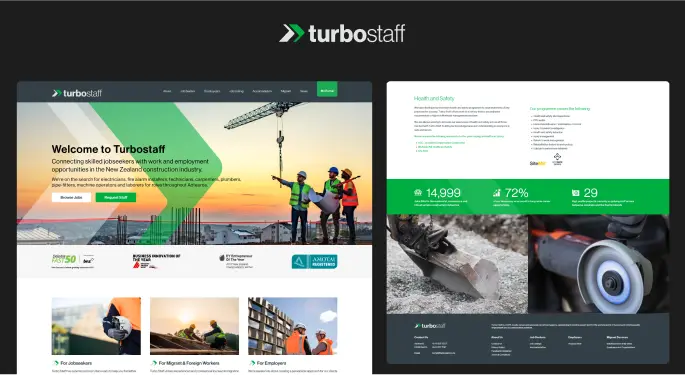
Task: Click the Deloitte Fast 50 award logo
Action: [73, 260]
